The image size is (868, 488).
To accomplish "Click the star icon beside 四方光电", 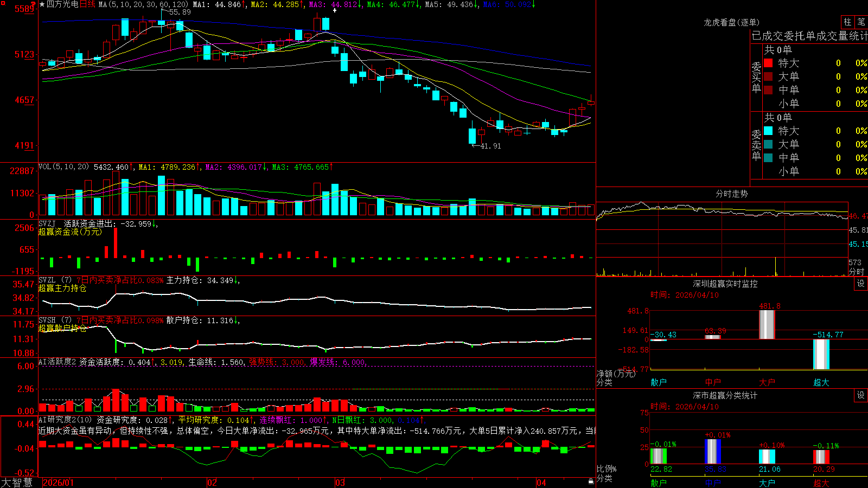I will tap(42, 4).
